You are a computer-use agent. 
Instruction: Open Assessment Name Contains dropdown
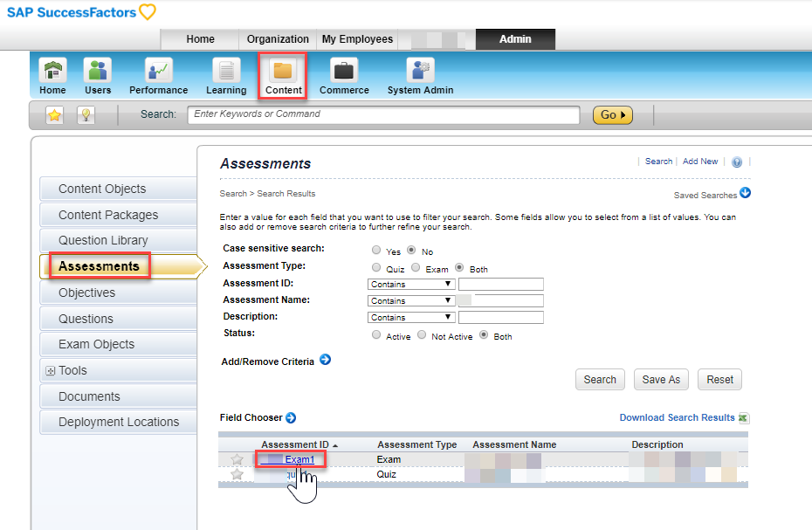coord(411,301)
